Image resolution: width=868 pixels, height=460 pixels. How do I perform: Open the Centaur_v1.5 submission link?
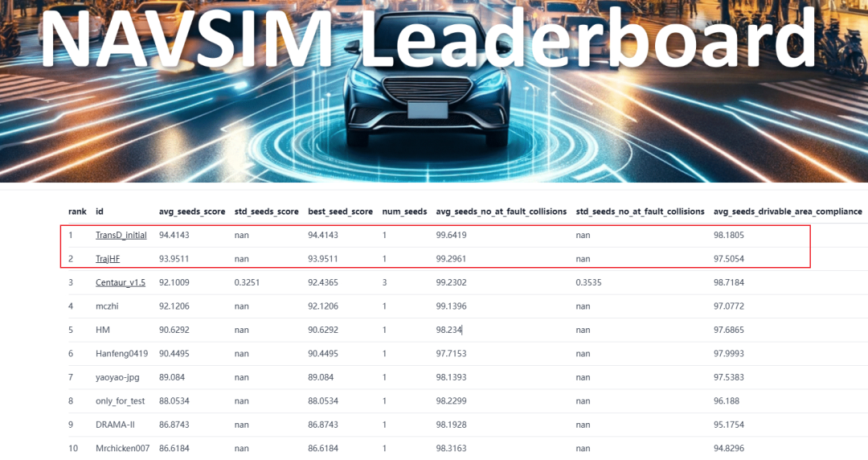[x=120, y=282]
